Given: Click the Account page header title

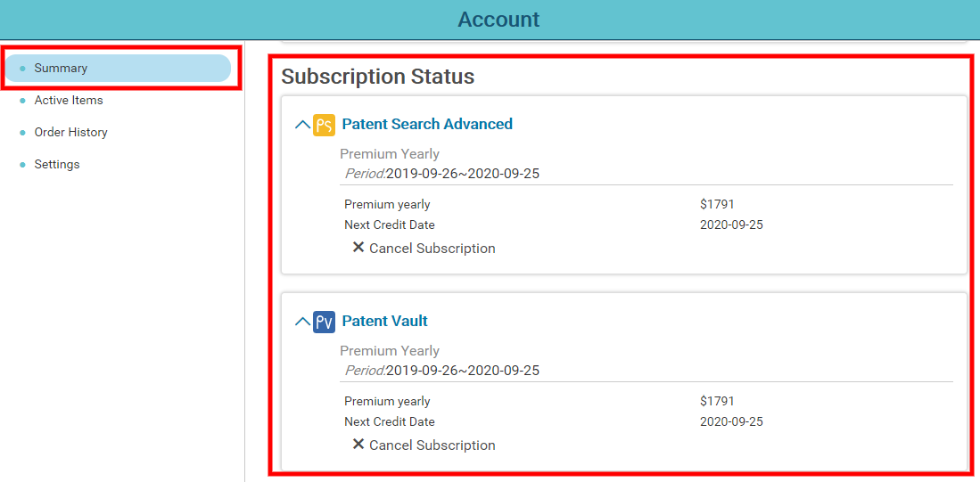Looking at the screenshot, I should click(x=498, y=20).
